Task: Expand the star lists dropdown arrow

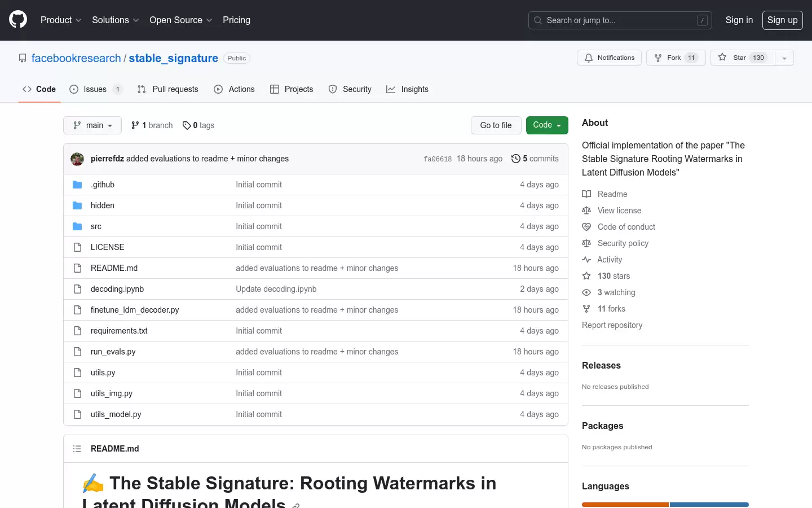Action: (784, 58)
